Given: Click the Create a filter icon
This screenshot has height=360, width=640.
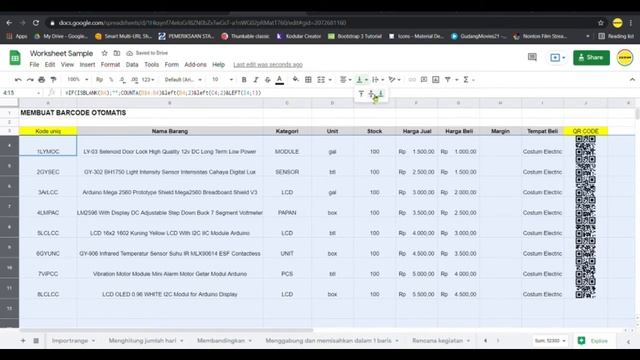Looking at the screenshot, I should point(448,80).
